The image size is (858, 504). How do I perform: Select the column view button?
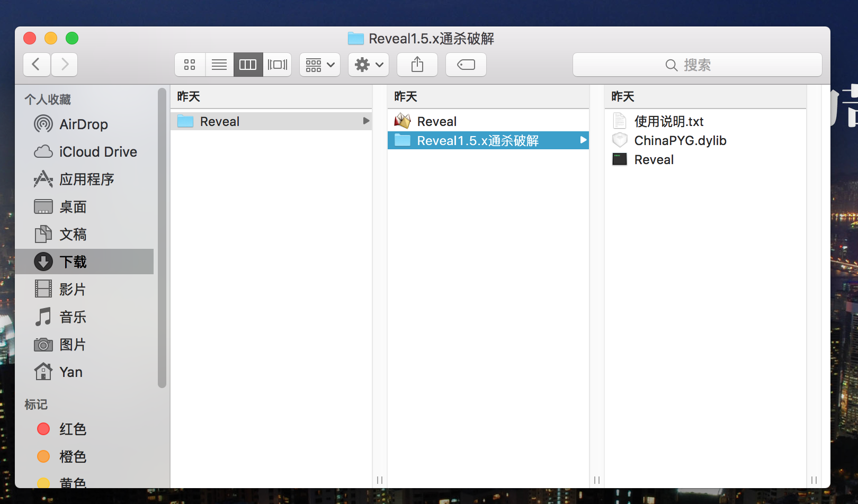[x=248, y=65]
